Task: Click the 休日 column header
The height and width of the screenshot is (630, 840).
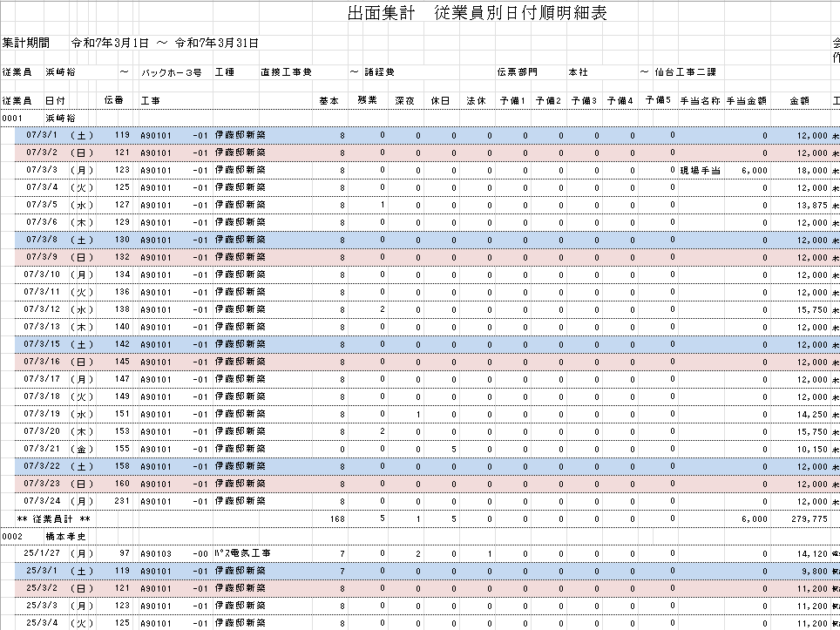Action: (440, 101)
